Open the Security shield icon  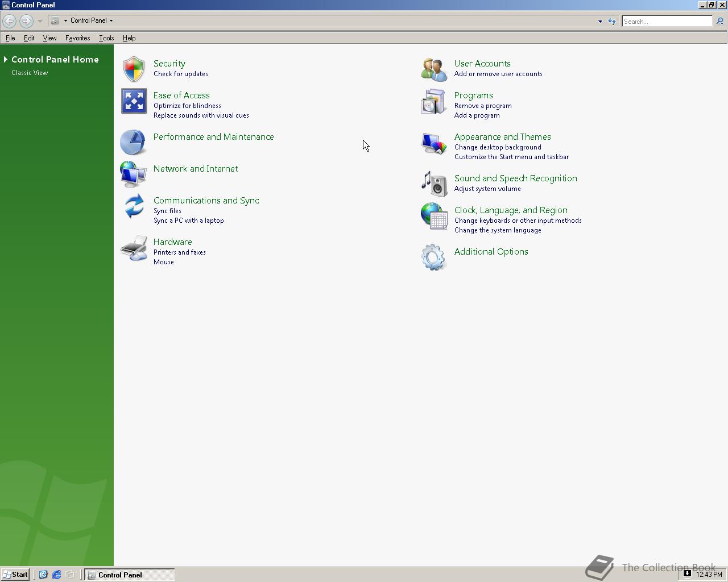134,69
